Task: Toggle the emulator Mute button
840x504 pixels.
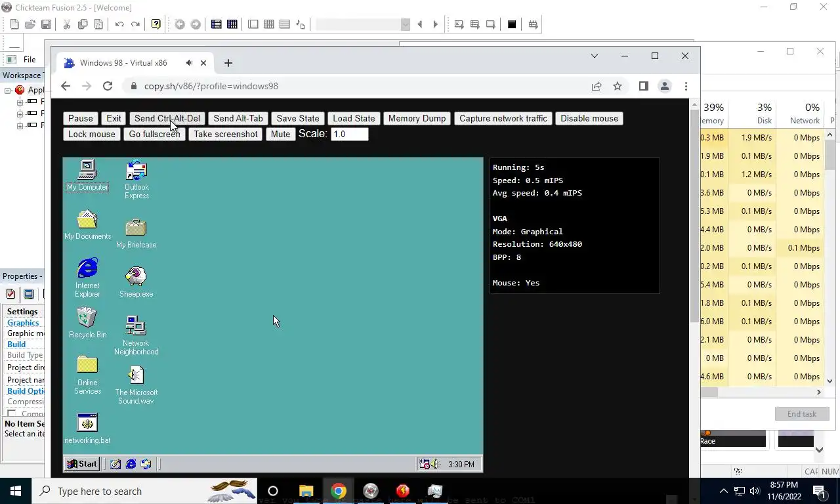Action: tap(280, 134)
